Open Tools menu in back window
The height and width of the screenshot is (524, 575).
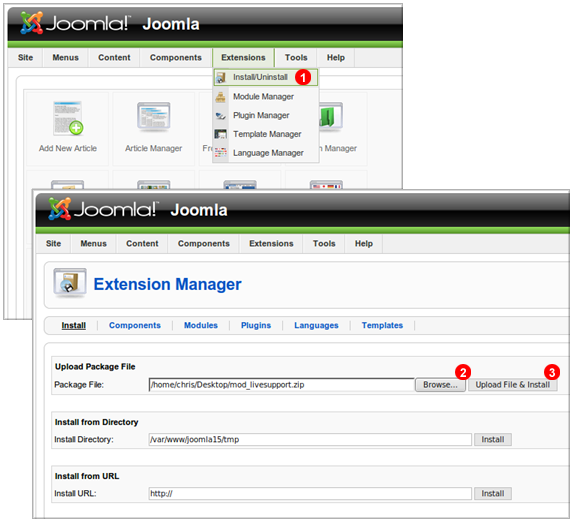pyautogui.click(x=296, y=58)
